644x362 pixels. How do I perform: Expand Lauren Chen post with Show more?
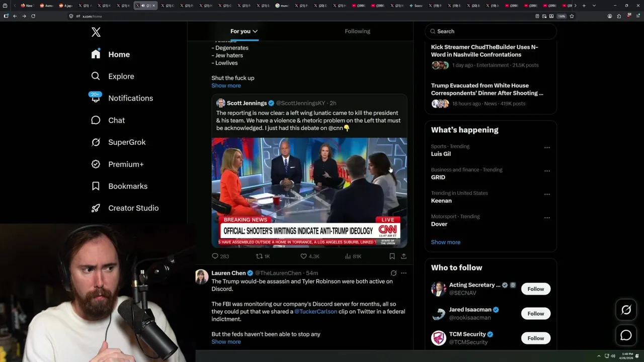pos(226,342)
